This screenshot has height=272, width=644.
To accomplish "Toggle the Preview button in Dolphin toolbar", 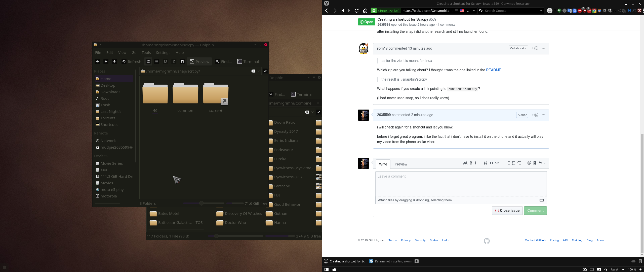I will pos(199,61).
